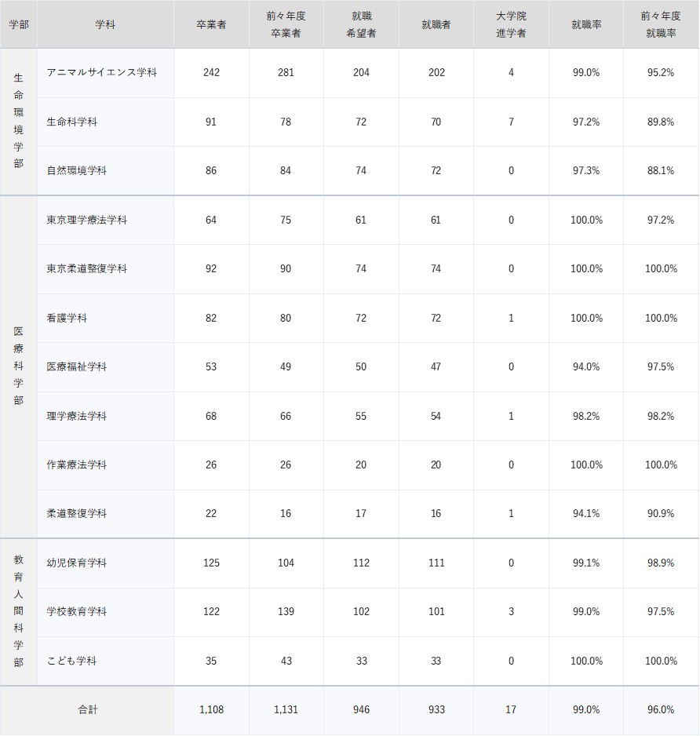Click the 学科 column header
This screenshot has height=736, width=700.
click(x=104, y=24)
